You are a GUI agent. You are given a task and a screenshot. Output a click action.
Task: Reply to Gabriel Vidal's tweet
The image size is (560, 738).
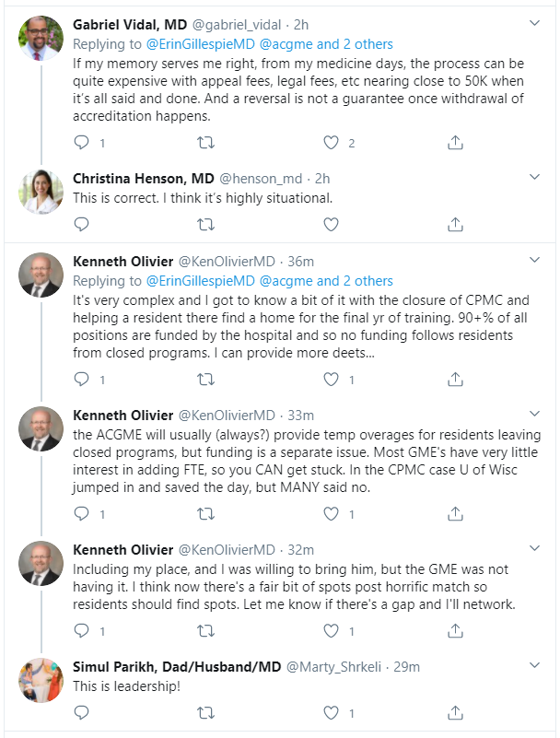tap(82, 143)
